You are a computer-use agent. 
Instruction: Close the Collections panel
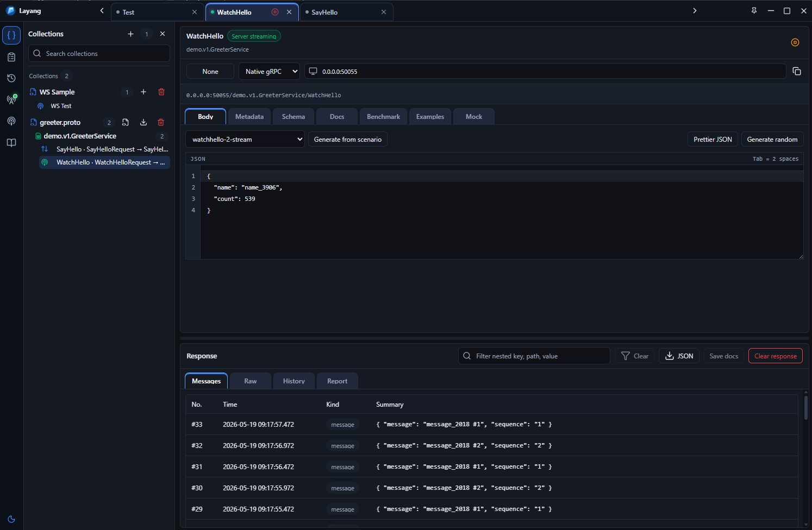point(163,34)
